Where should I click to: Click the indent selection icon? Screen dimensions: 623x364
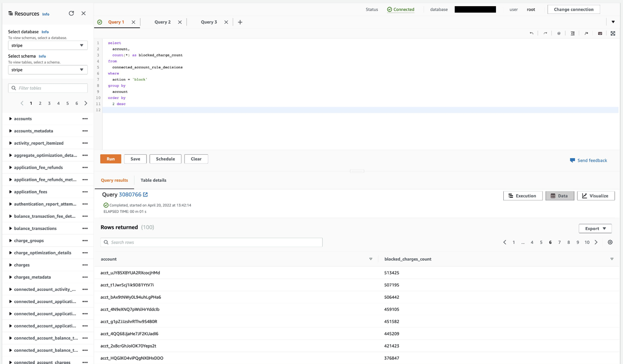tap(573, 33)
